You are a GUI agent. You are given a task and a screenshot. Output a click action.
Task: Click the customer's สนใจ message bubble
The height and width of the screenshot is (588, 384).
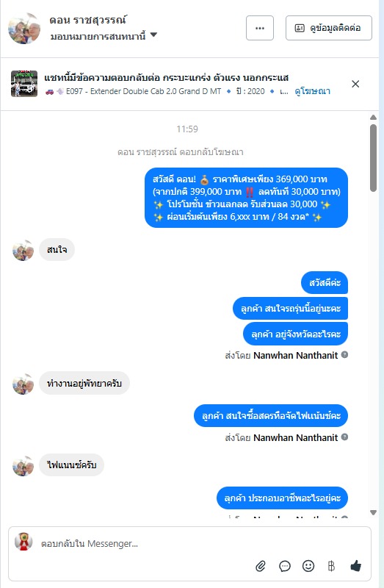(57, 249)
